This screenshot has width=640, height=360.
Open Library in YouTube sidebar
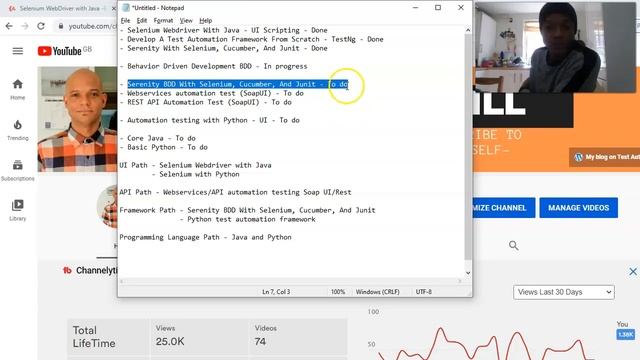click(18, 210)
